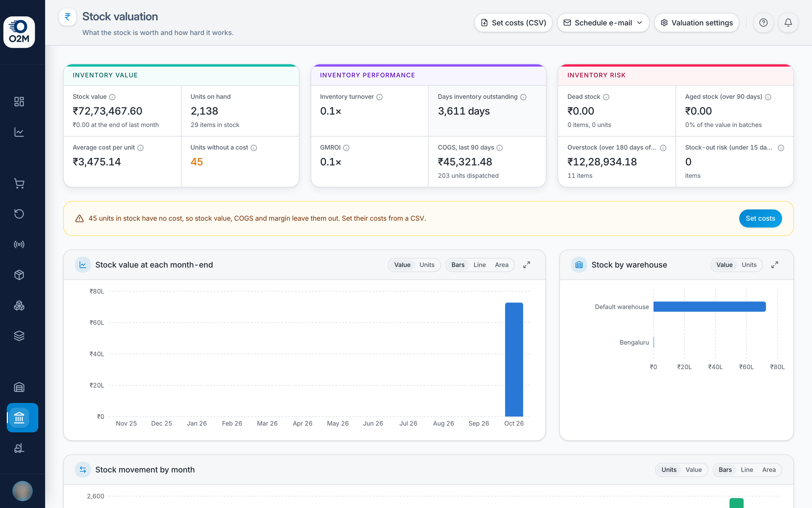
Task: Click the notifications bell icon
Action: [788, 23]
